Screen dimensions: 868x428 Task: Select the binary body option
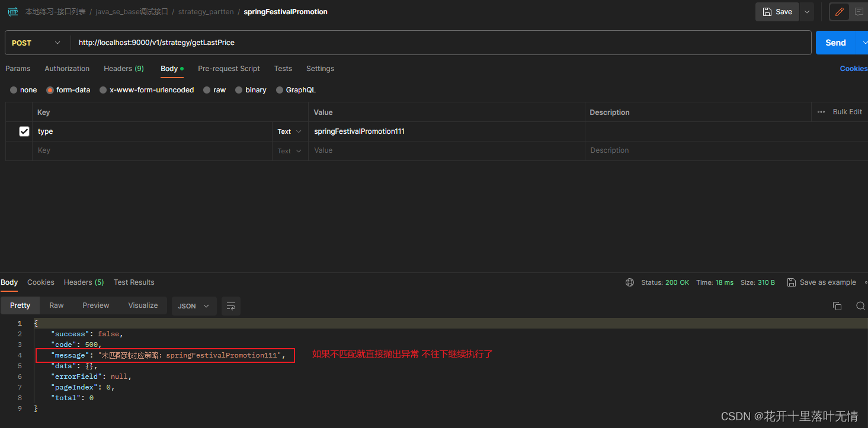(239, 90)
